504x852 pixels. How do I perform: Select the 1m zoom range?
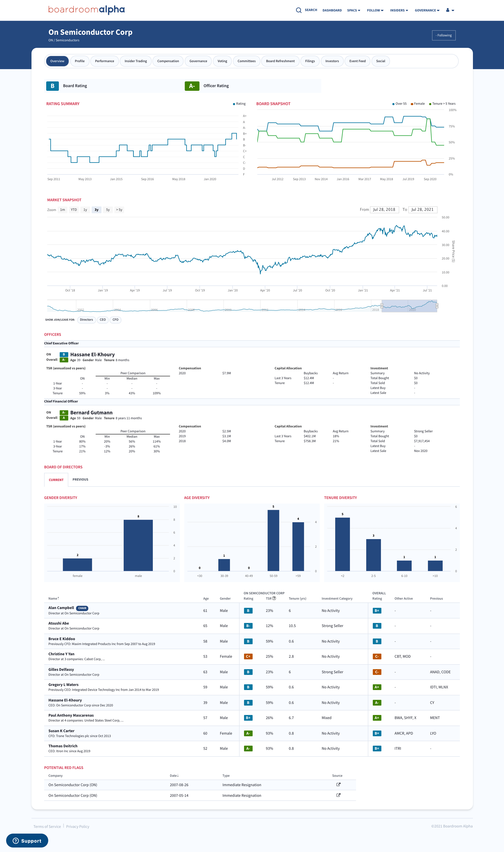pyautogui.click(x=63, y=210)
